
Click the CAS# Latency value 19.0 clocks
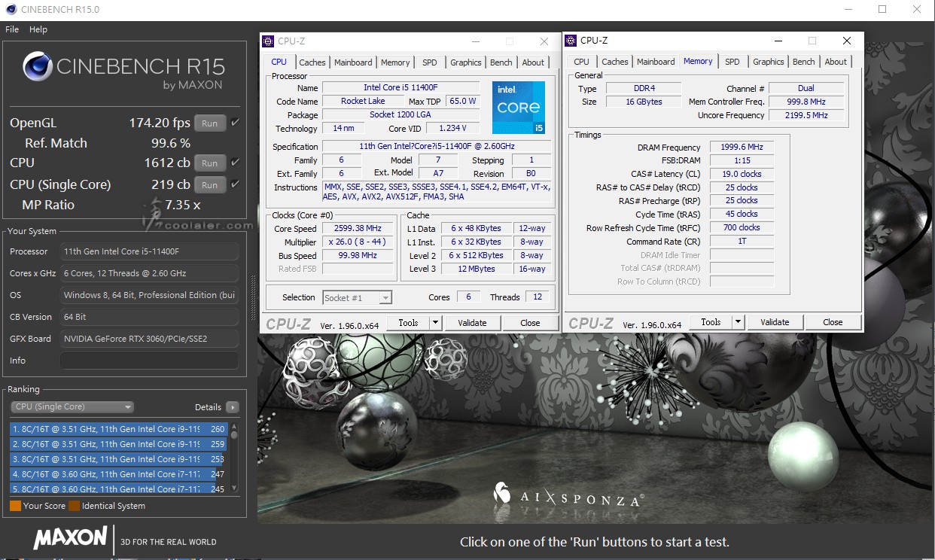click(x=742, y=174)
